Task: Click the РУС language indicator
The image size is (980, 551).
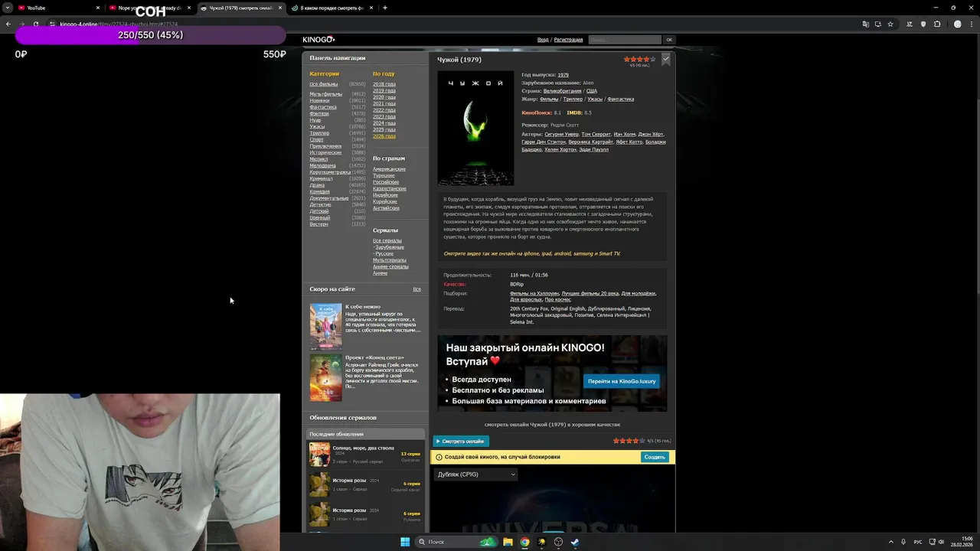Action: [918, 542]
